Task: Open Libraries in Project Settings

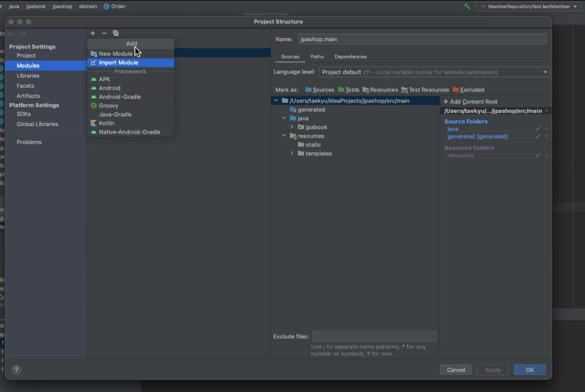Action: pyautogui.click(x=28, y=76)
